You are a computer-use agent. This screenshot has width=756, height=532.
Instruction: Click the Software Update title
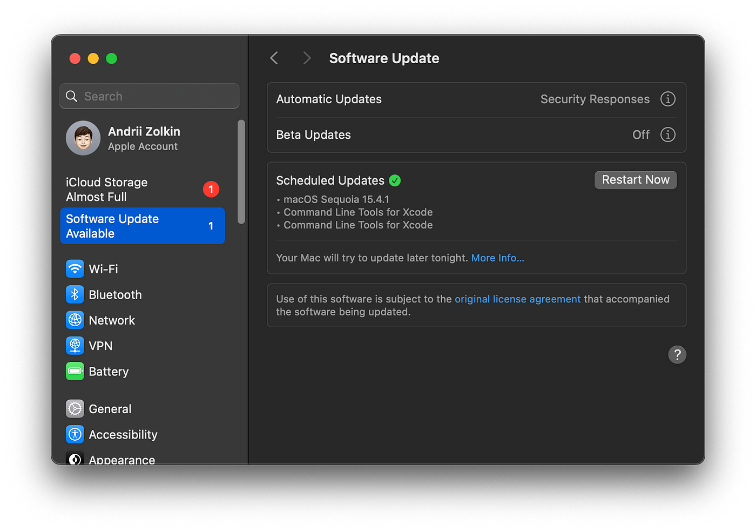point(384,58)
